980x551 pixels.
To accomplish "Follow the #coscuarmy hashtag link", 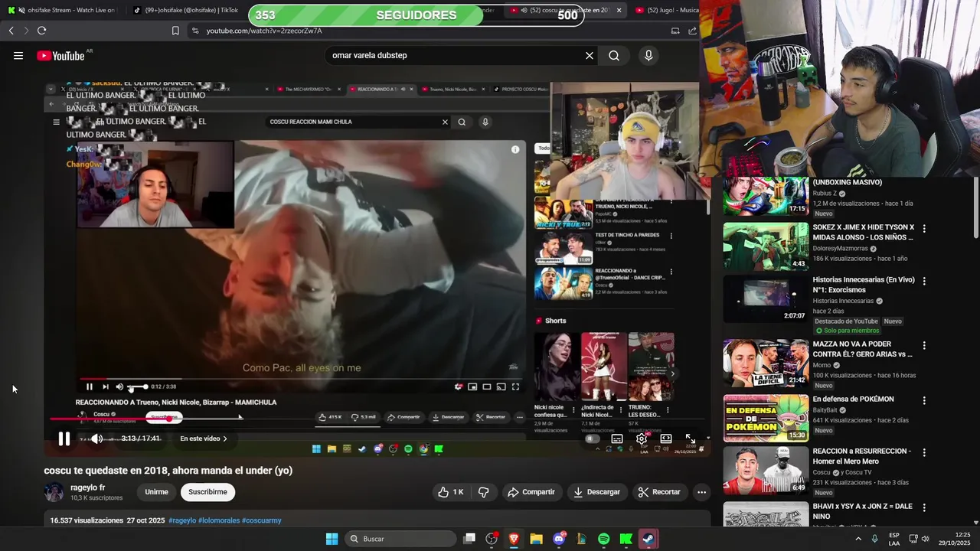I will (262, 520).
